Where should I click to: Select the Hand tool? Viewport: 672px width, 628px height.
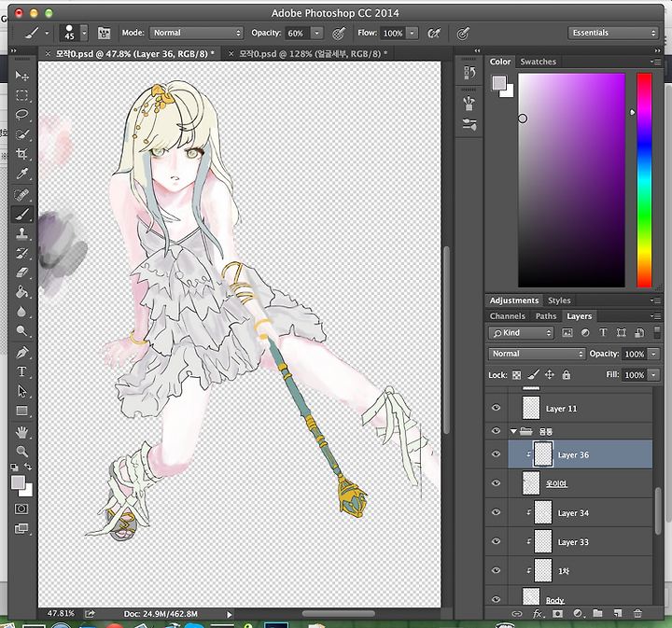click(x=21, y=432)
